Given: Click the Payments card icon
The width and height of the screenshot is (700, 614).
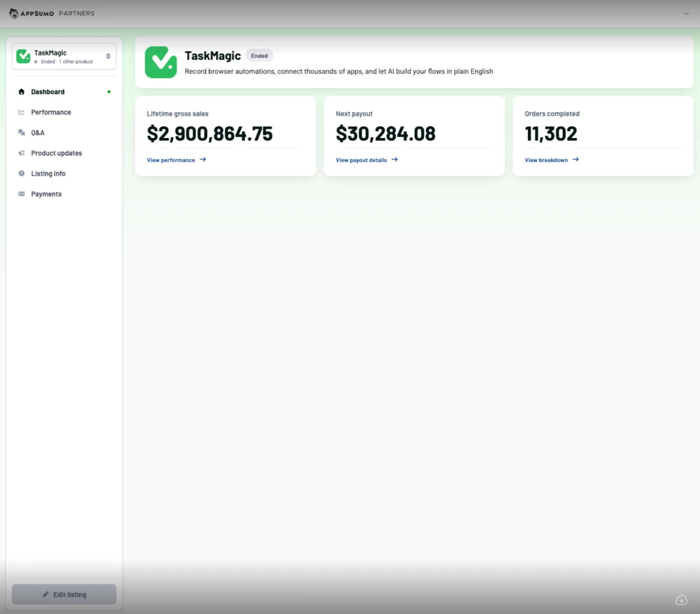Looking at the screenshot, I should click(22, 194).
